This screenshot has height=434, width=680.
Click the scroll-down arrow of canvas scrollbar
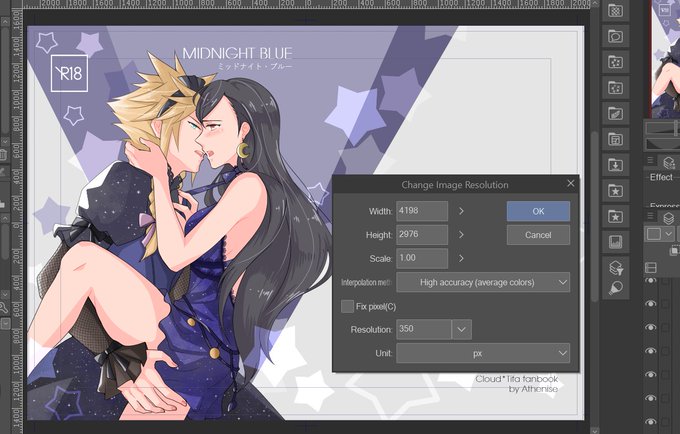[x=595, y=430]
